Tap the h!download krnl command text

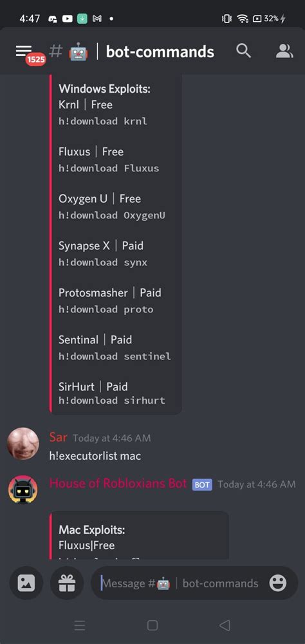click(102, 121)
